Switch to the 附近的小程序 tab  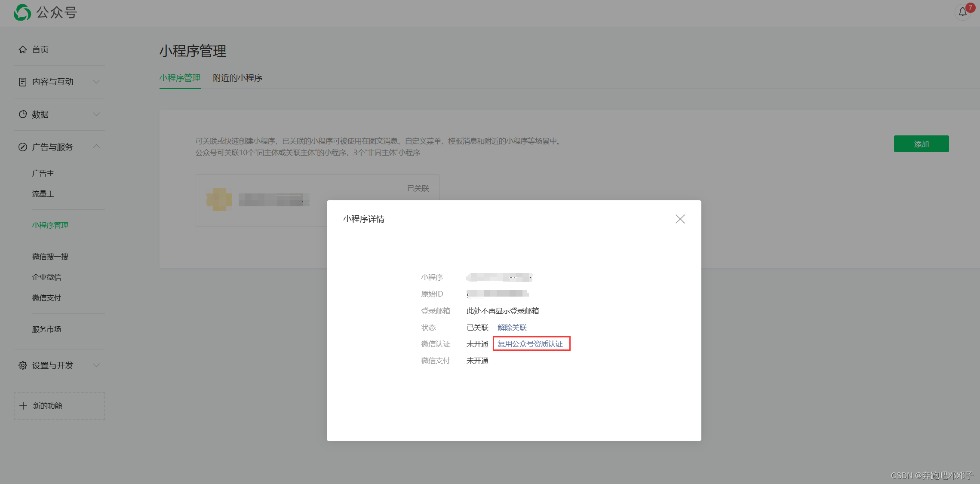[x=238, y=78]
